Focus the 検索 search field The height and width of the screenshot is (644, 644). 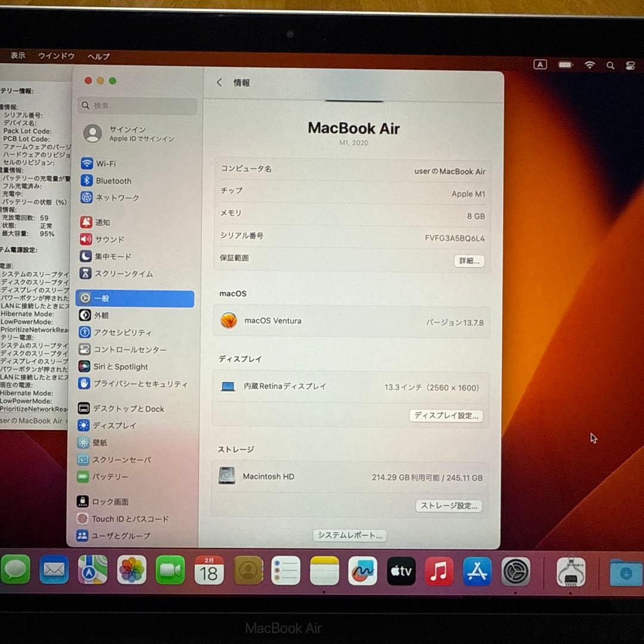pos(137,106)
